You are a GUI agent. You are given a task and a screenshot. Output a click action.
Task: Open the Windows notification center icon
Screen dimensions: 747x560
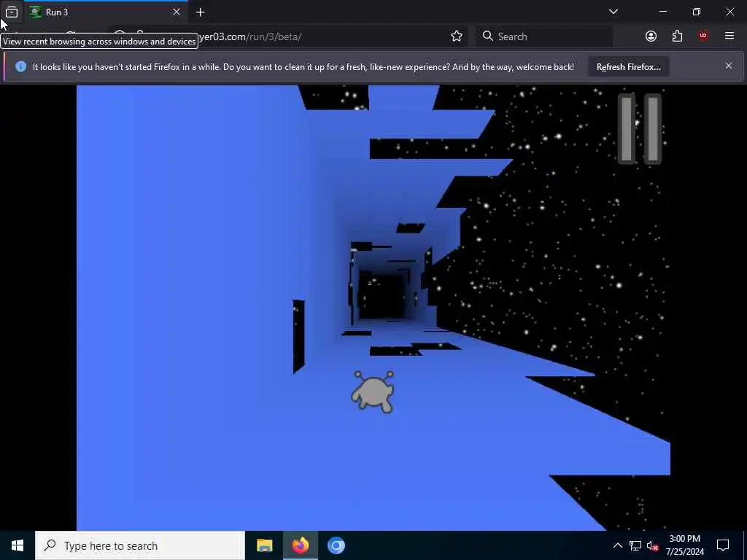pos(723,545)
